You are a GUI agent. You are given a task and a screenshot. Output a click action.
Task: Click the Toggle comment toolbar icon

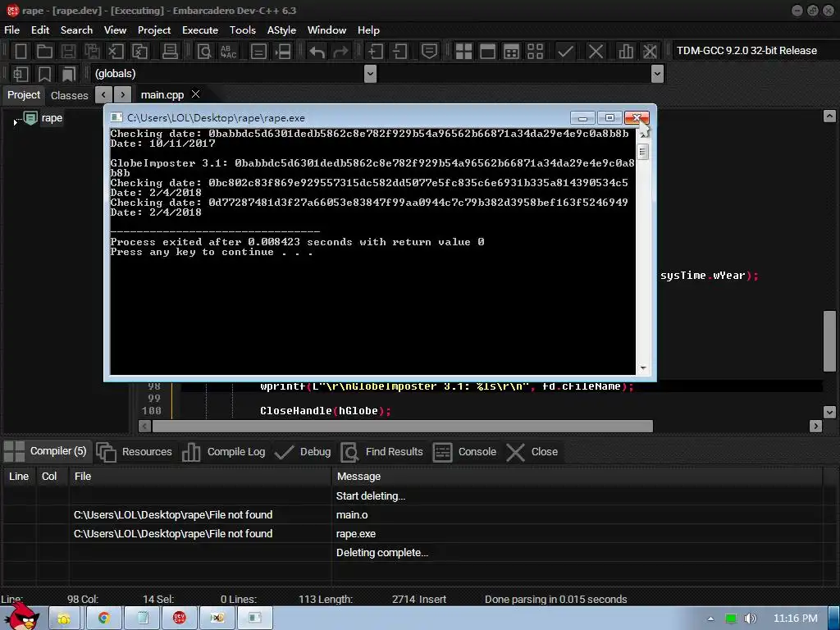coord(429,52)
